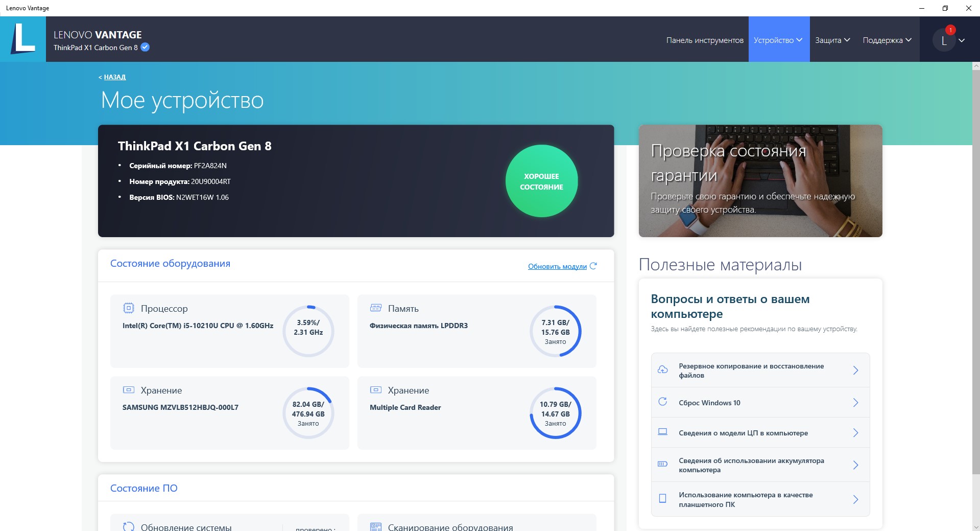This screenshot has width=980, height=531.
Task: Open arrow for backup and restore article
Action: [855, 371]
